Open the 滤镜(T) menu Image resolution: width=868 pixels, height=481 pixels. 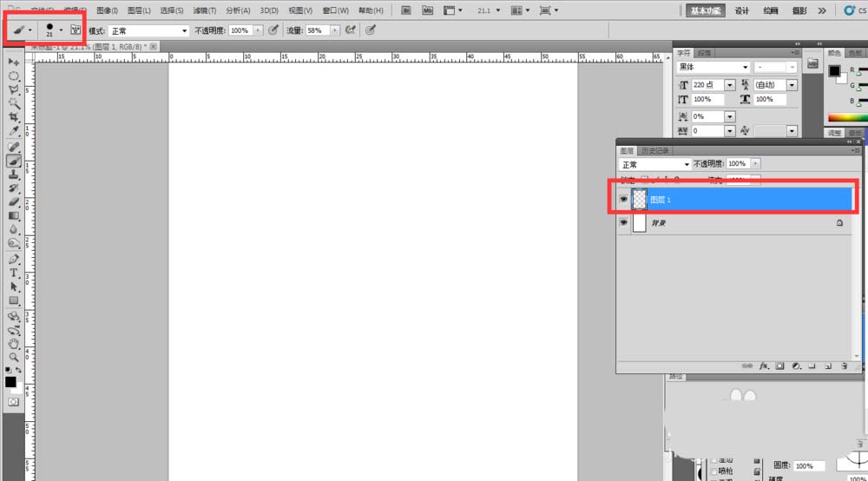206,10
